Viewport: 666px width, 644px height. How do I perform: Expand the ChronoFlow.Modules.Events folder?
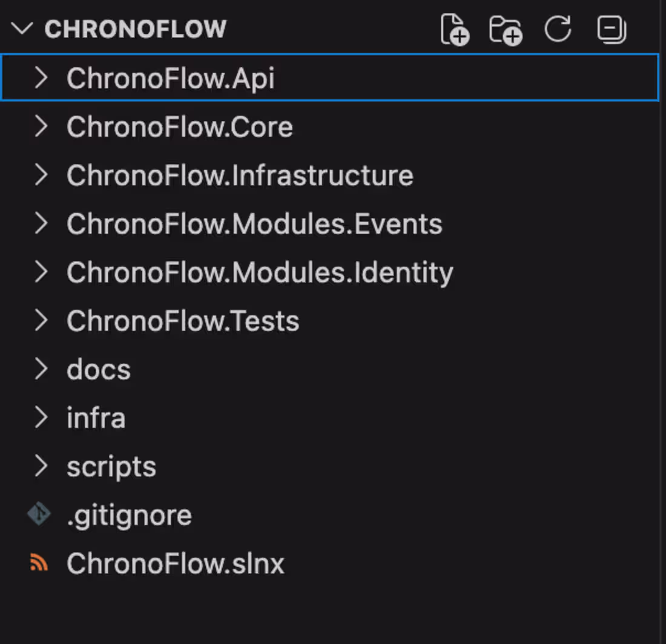tap(41, 223)
